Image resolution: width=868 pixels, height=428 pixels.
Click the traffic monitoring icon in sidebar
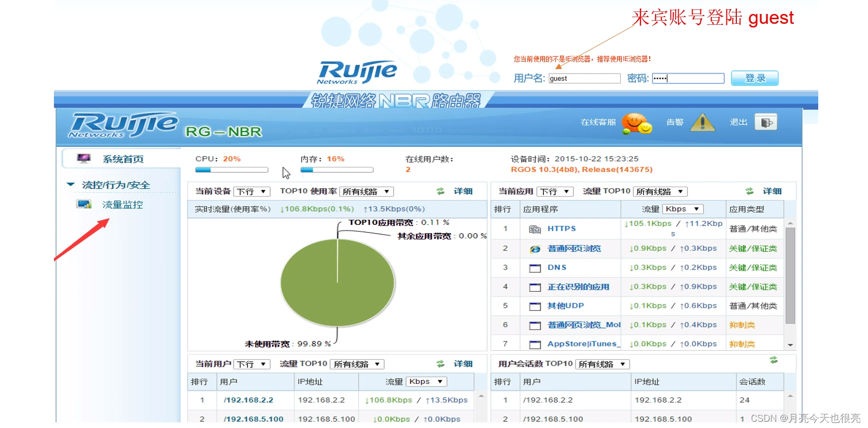point(84,204)
